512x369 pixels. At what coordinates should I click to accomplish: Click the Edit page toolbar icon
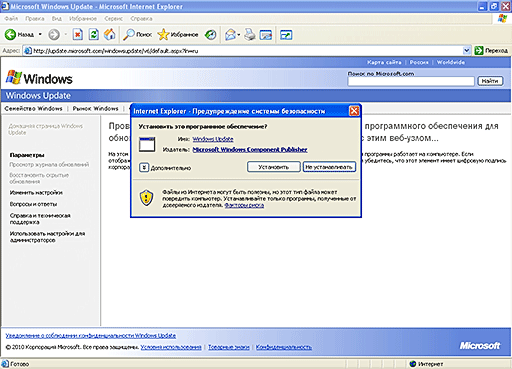(x=266, y=34)
